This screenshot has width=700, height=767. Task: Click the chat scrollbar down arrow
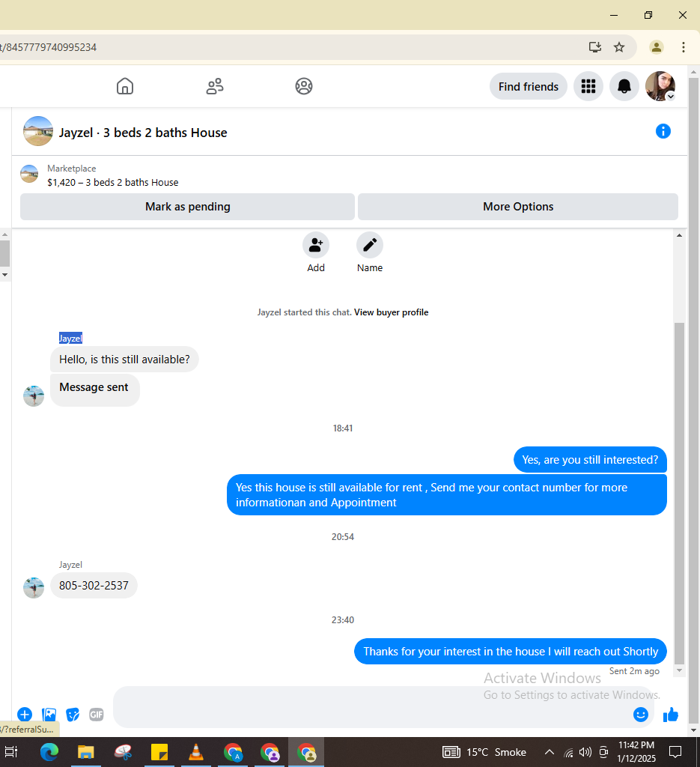pyautogui.click(x=679, y=670)
